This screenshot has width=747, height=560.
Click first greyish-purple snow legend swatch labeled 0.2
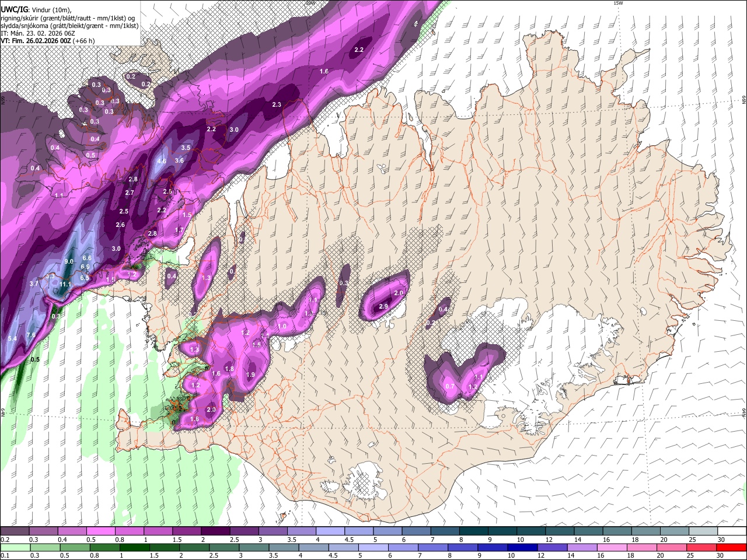click(15, 531)
